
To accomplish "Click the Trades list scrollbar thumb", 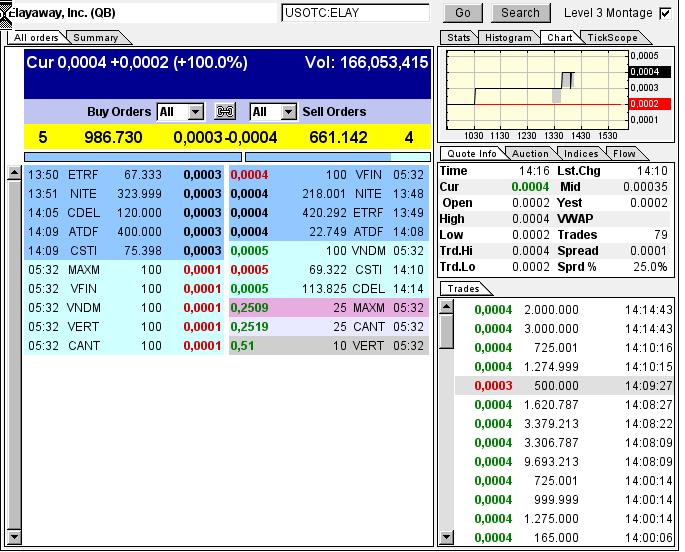I will coord(446,331).
